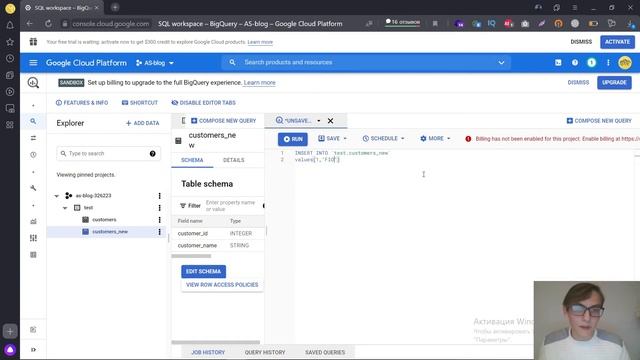This screenshot has width=640, height=360.
Task: Open the unsaved query tab dropdown arrow
Action: coord(319,121)
